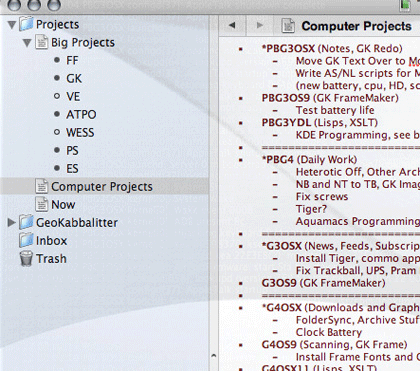Click the 'NB and NT to TB' line

(x=358, y=184)
